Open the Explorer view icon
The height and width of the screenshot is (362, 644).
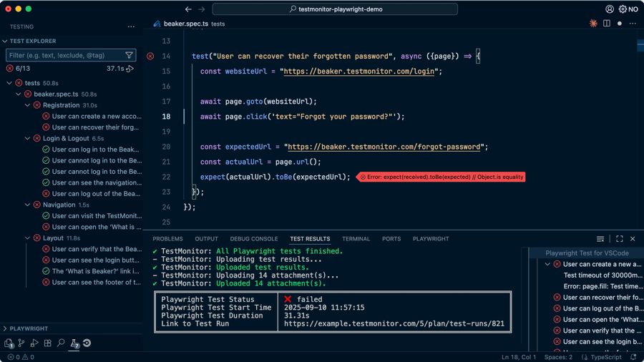(x=9, y=343)
